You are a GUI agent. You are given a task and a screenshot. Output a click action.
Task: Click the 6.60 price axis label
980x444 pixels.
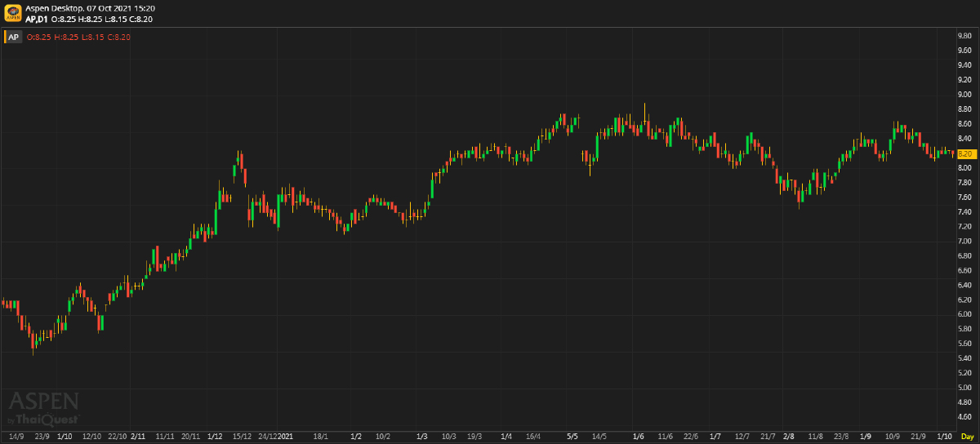pyautogui.click(x=964, y=271)
